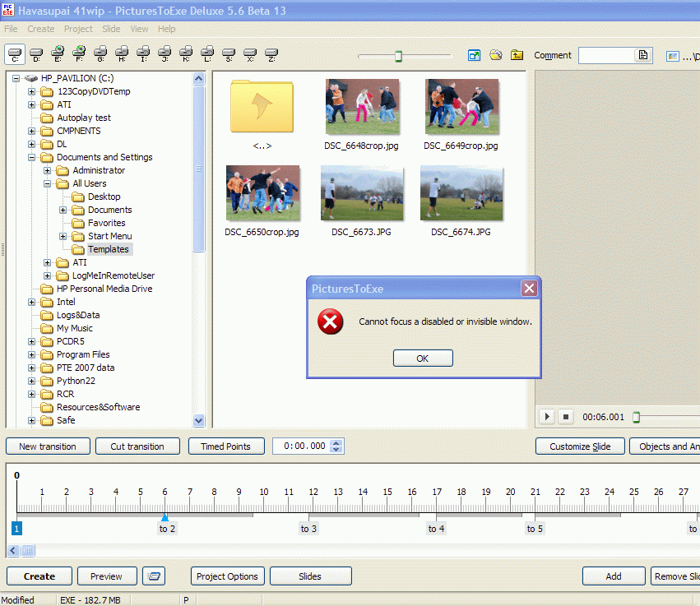Viewport: 700px width, 606px height.
Task: Open the G: drive
Action: click(x=100, y=54)
